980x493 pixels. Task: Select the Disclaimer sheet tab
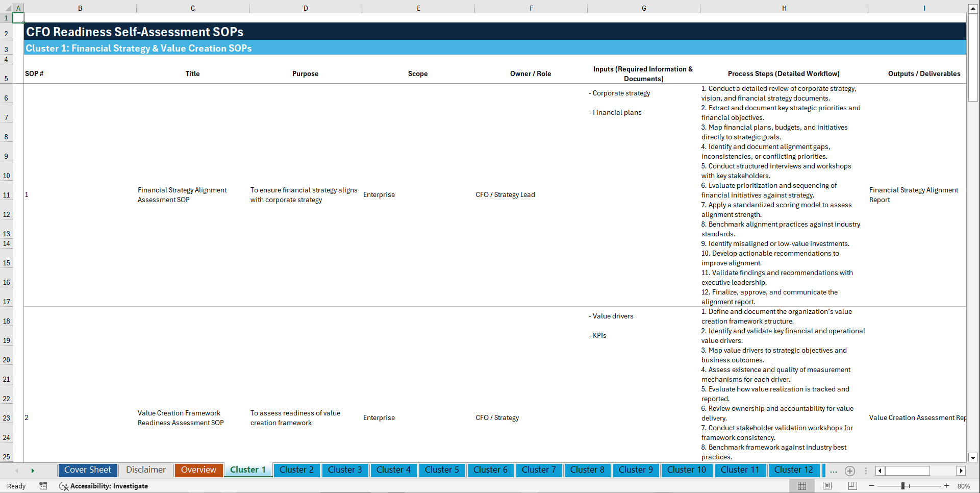pyautogui.click(x=145, y=470)
